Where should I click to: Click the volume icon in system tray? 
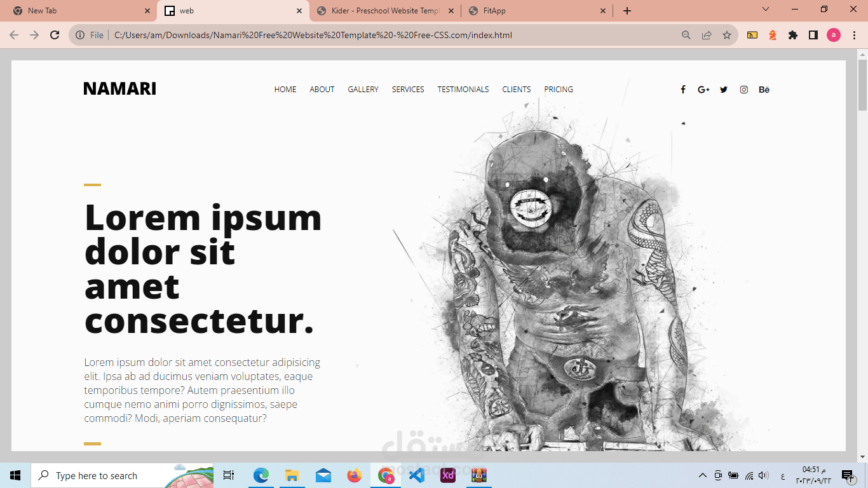[x=764, y=475]
